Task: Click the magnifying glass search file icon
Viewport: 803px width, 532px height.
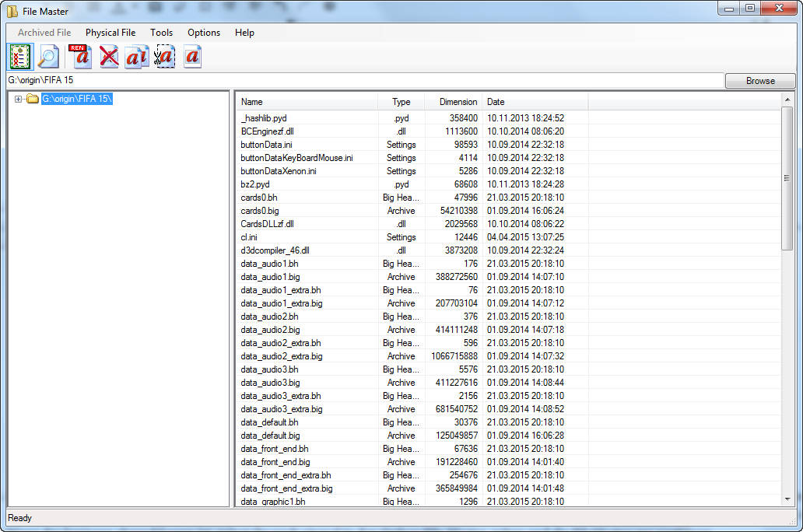Action: pyautogui.click(x=49, y=56)
